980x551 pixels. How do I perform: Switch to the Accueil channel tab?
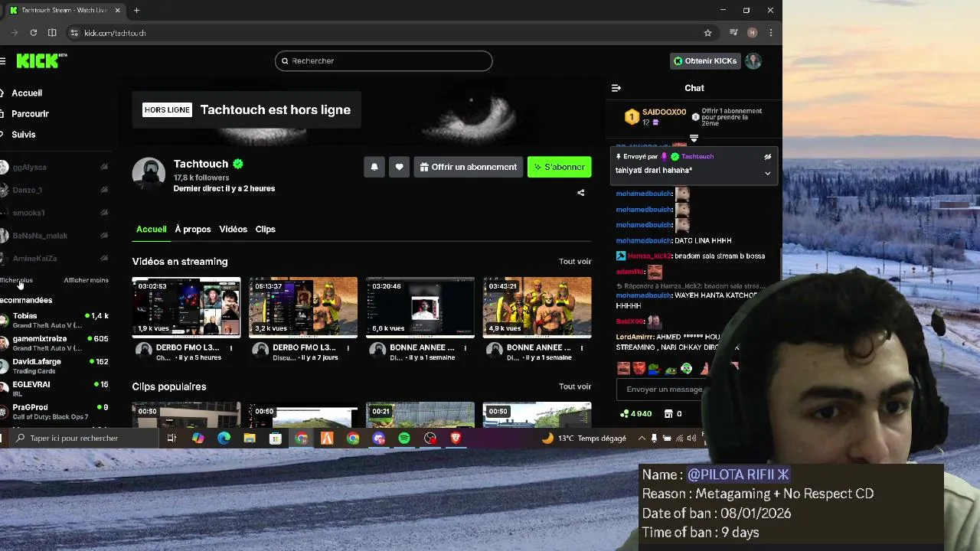pyautogui.click(x=152, y=229)
